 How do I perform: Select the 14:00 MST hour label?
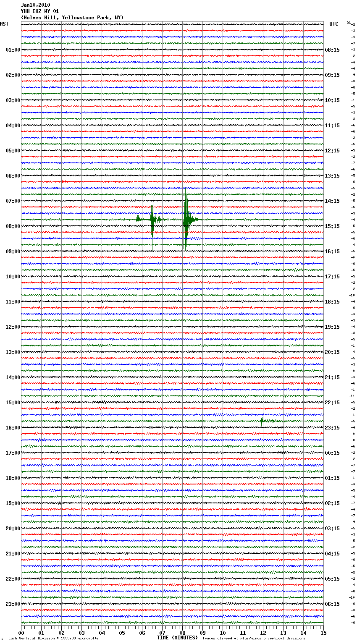coord(13,377)
